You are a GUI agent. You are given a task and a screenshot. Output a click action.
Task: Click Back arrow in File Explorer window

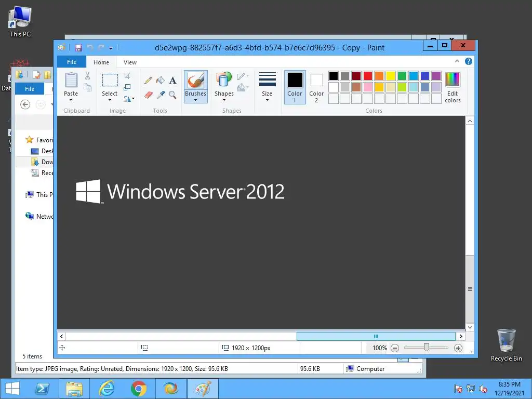[x=25, y=104]
